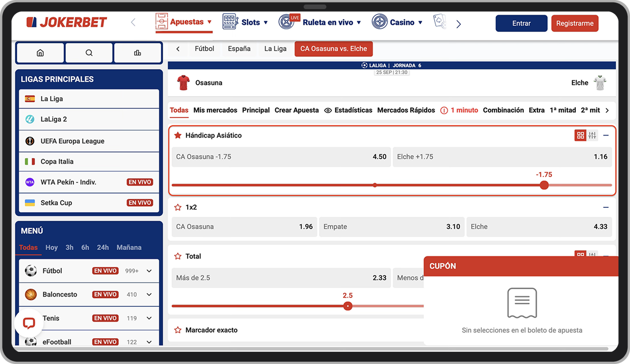
Task: Switch Hándicap Asiático to slider view icon
Action: point(593,135)
